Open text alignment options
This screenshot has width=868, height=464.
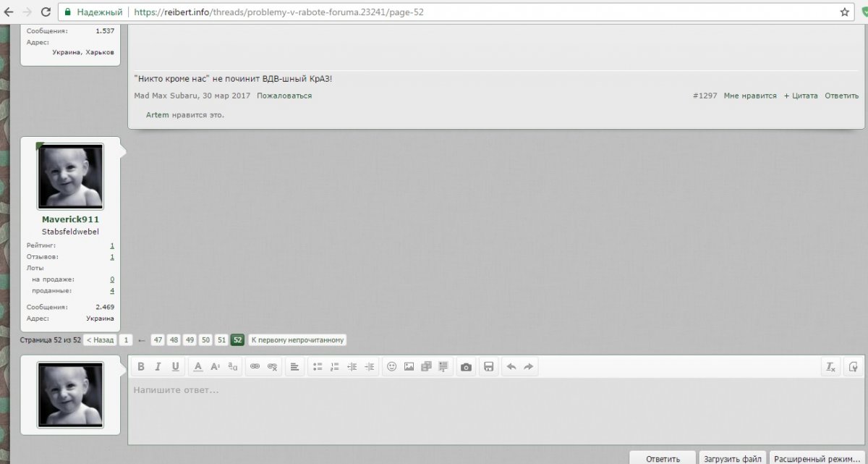(x=294, y=367)
